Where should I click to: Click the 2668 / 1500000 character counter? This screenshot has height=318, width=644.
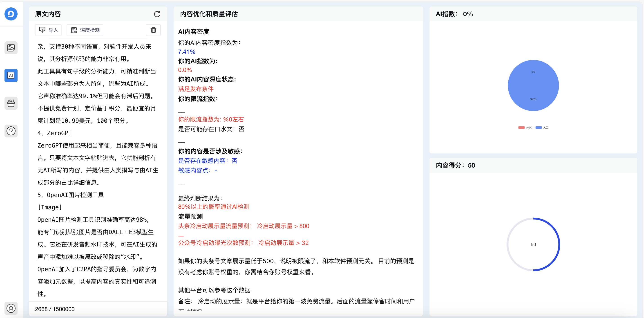tap(55, 309)
